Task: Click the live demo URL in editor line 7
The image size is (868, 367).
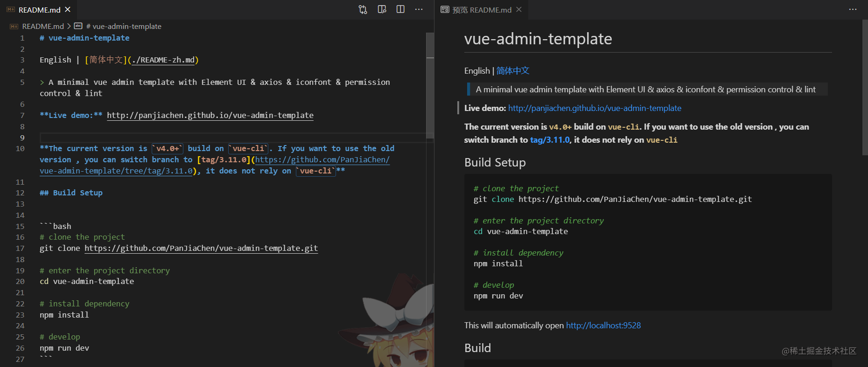Action: [210, 115]
